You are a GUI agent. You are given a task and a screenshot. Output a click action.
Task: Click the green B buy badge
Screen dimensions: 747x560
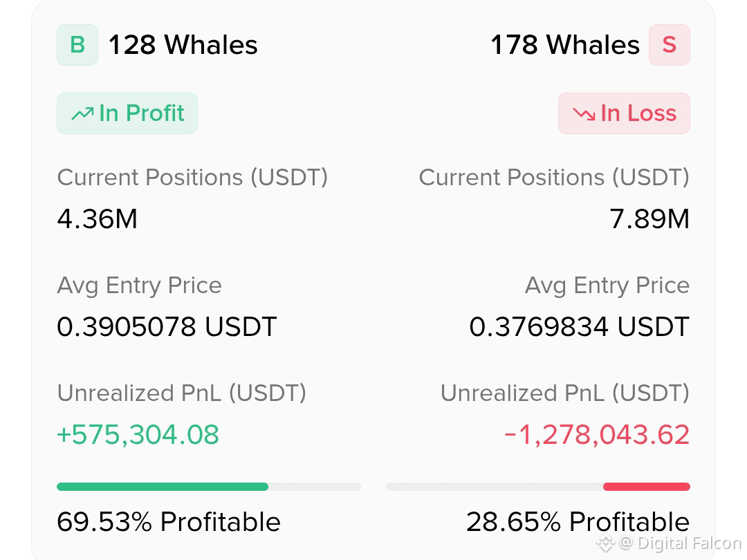tap(77, 45)
